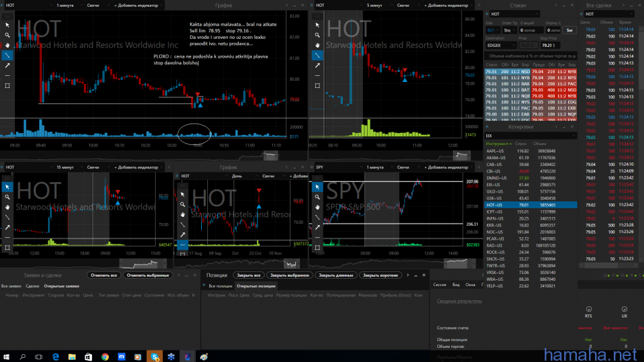Image resolution: width=644 pixels, height=362 pixels.
Task: Click 'Закрыть длинные' button
Action: click(x=336, y=275)
